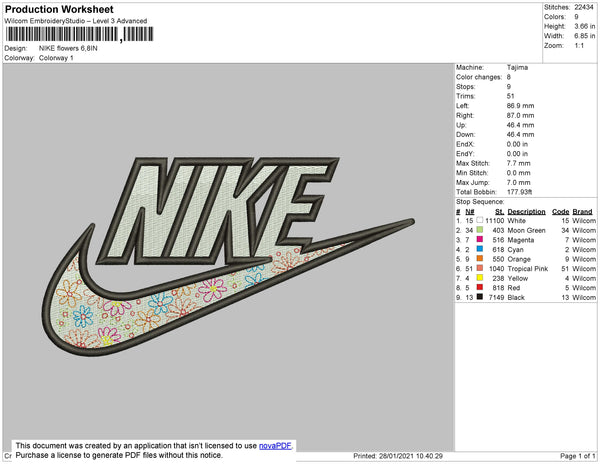This screenshot has height=464, width=600.
Task: Click the worksheet barcode
Action: pyautogui.click(x=80, y=34)
